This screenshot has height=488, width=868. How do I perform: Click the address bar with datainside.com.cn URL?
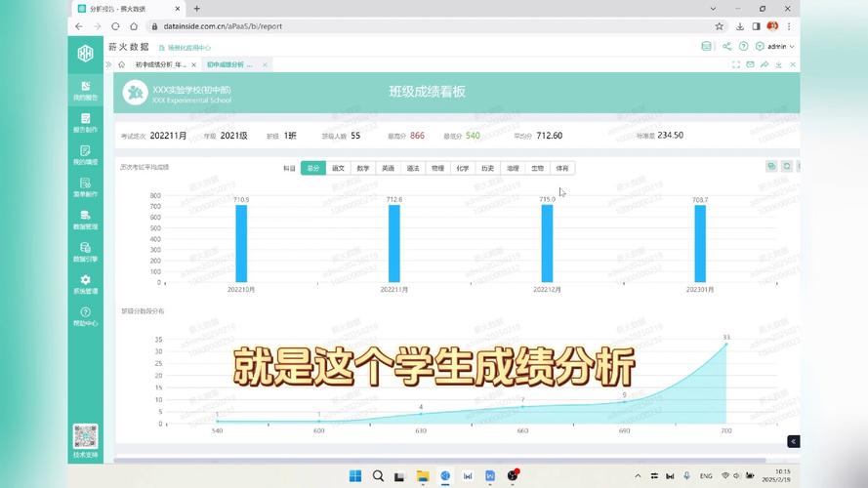click(x=223, y=26)
